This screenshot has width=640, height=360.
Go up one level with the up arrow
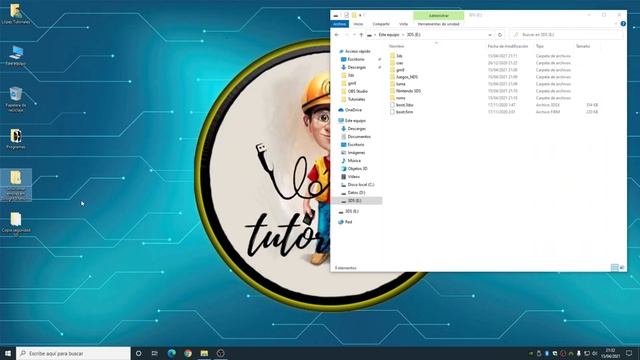point(361,35)
